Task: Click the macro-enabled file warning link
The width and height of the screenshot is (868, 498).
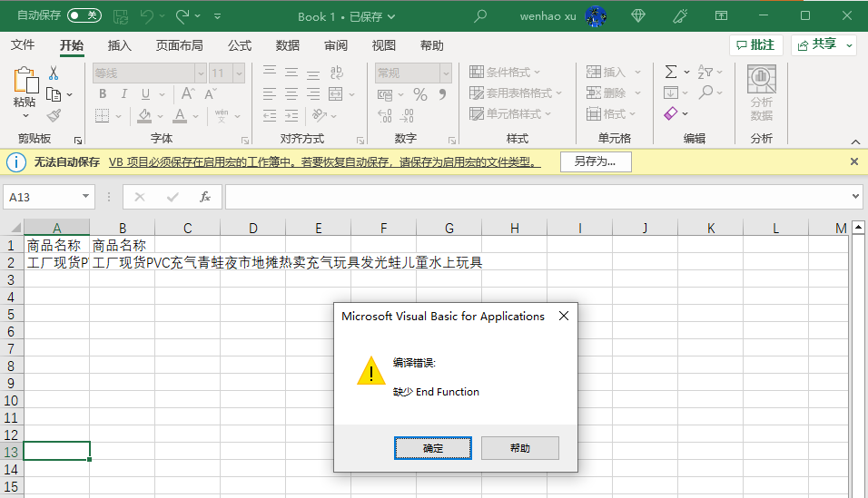Action: click(325, 162)
